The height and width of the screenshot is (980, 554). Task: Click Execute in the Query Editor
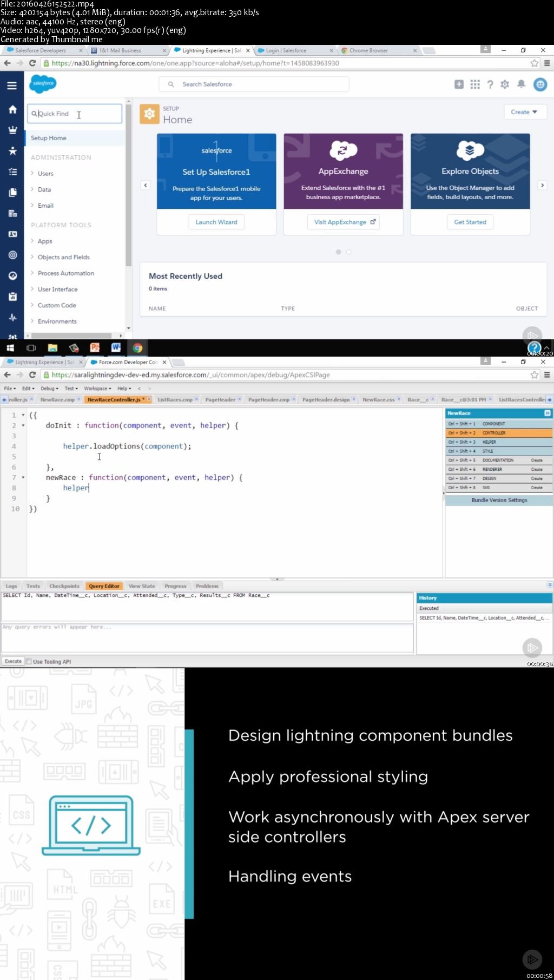pyautogui.click(x=13, y=661)
